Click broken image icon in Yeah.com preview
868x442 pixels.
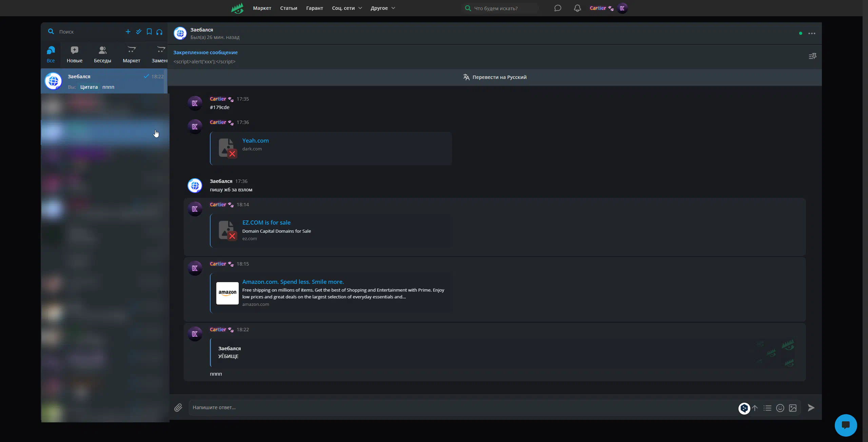(x=228, y=148)
